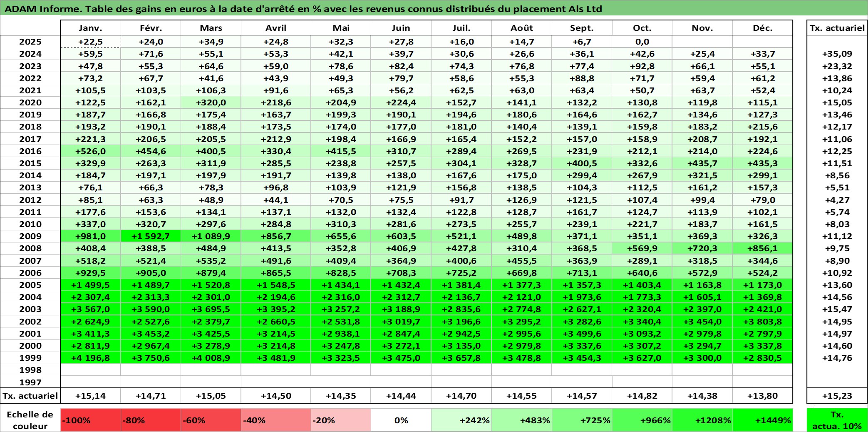
Task: Click the +856,1 cell in December 2008
Action: 763,248
